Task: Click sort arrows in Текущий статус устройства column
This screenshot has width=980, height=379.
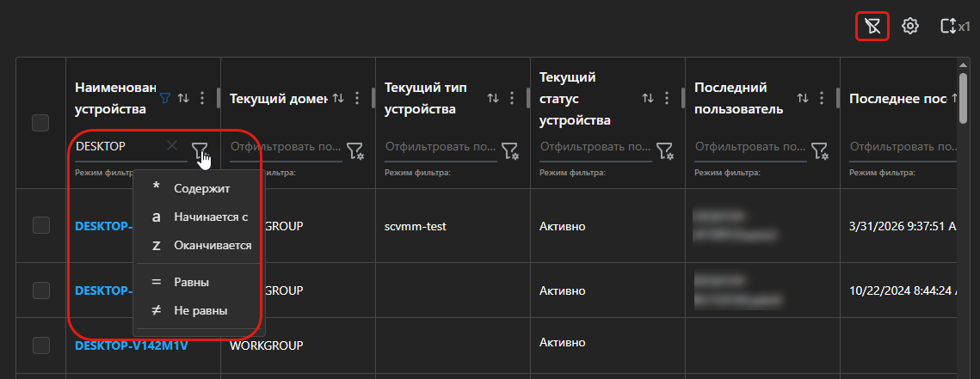Action: [648, 98]
